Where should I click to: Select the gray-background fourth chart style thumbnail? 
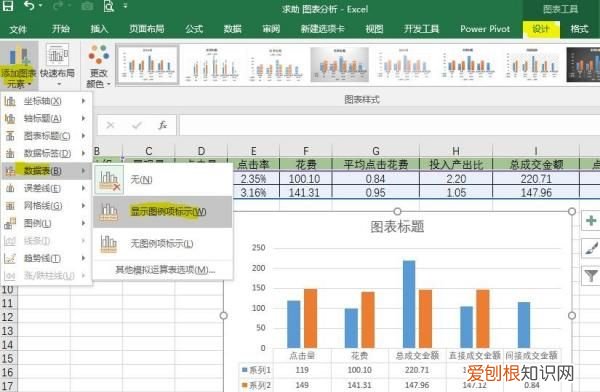(x=340, y=64)
